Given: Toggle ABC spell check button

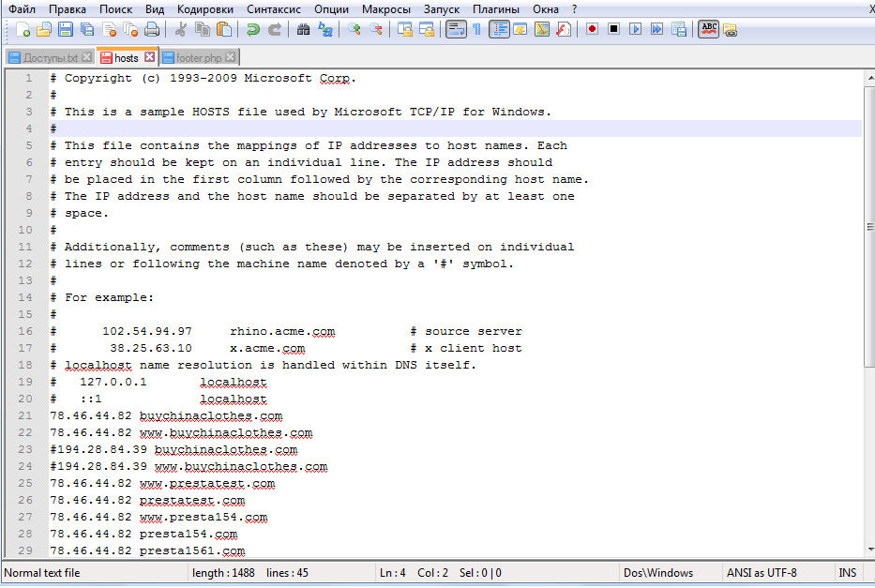Looking at the screenshot, I should coord(709,29).
